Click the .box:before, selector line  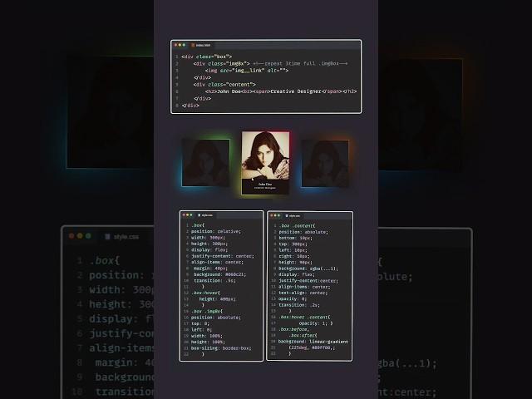click(293, 329)
